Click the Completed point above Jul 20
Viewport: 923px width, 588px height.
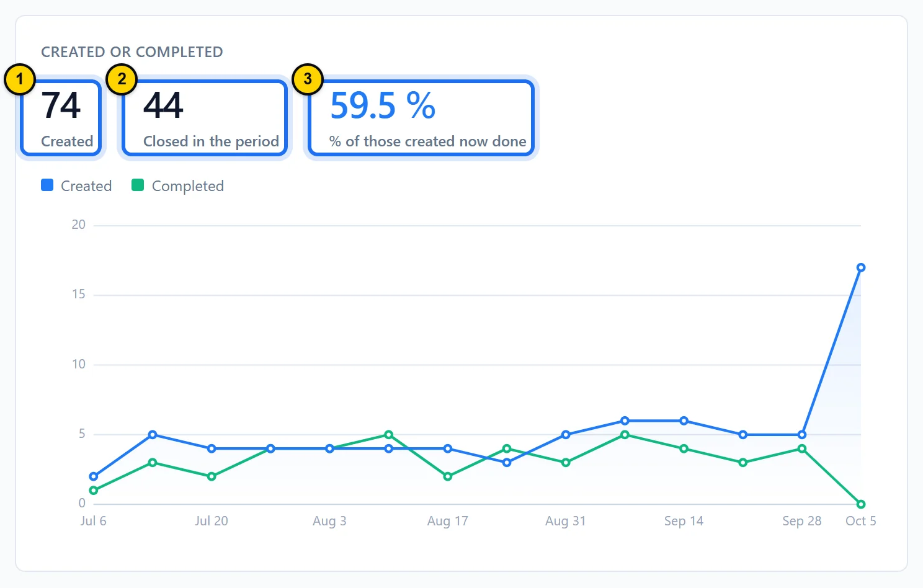click(x=212, y=476)
